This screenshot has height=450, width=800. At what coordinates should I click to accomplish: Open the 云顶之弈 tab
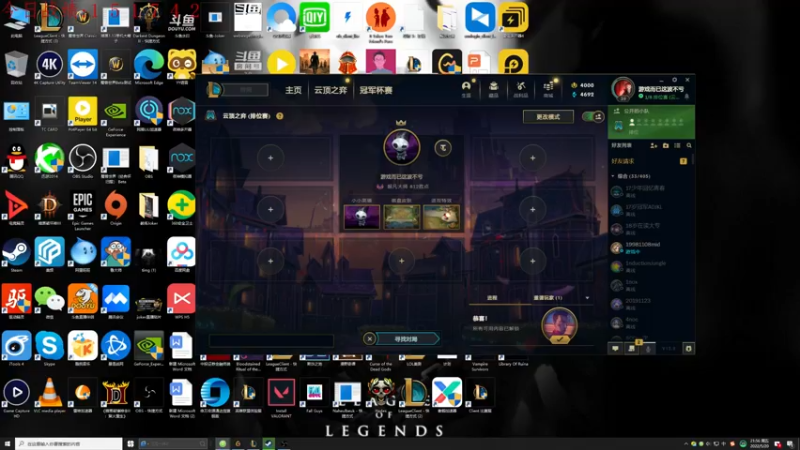[330, 90]
